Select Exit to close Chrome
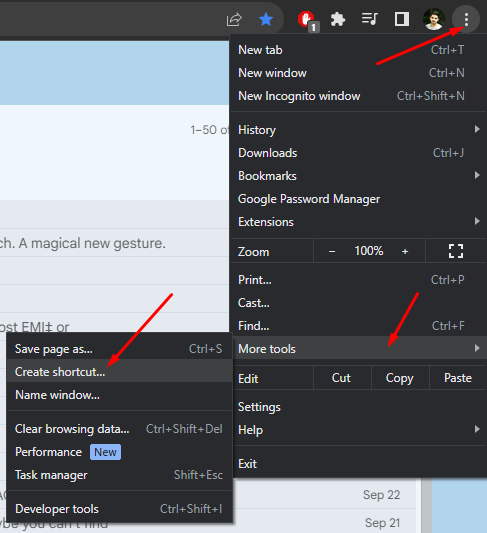The width and height of the screenshot is (487, 533). (359, 464)
